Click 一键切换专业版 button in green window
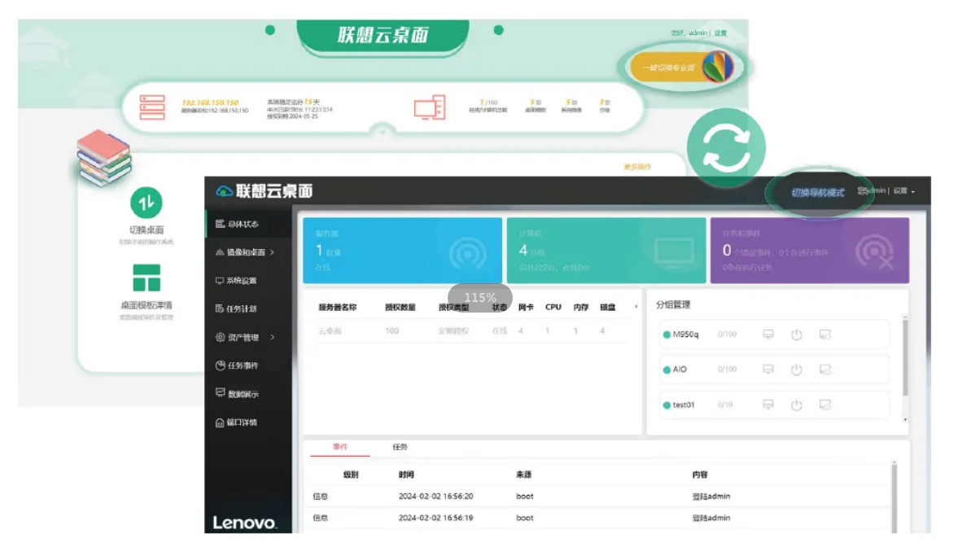Viewport: 958px width, 560px height. coord(682,68)
